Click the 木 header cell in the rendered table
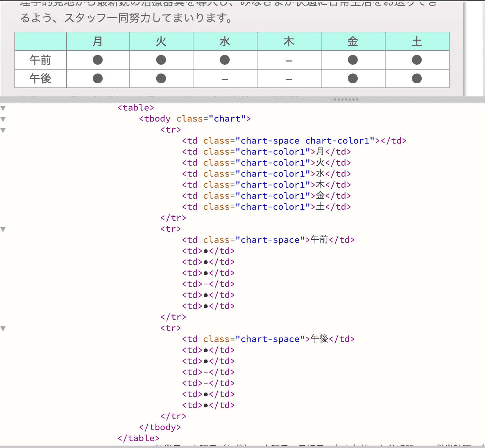Image resolution: width=485 pixels, height=448 pixels. coord(289,41)
